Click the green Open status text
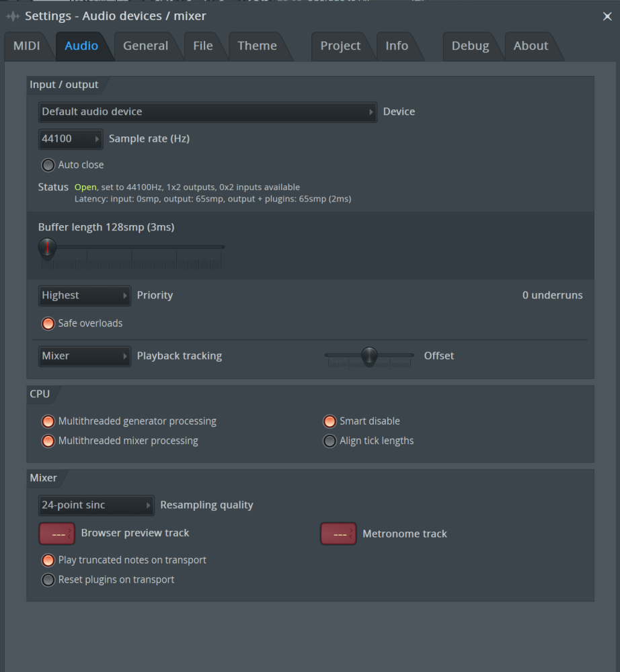The width and height of the screenshot is (620, 672). tap(85, 187)
